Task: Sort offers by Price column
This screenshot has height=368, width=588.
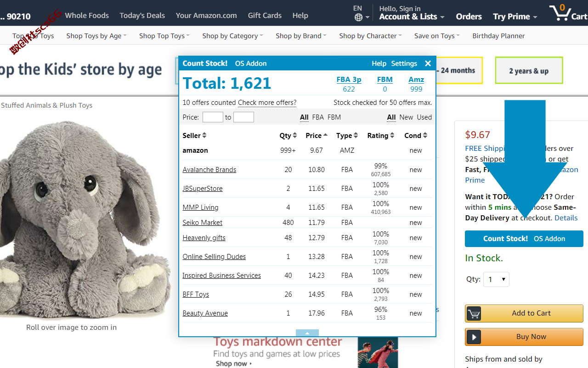Action: (x=317, y=136)
